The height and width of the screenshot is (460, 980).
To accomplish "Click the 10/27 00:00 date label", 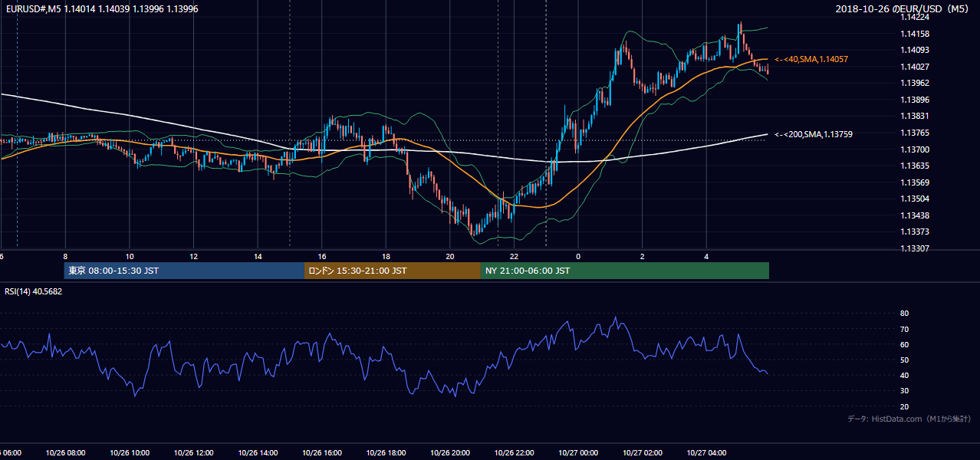I will pyautogui.click(x=578, y=453).
